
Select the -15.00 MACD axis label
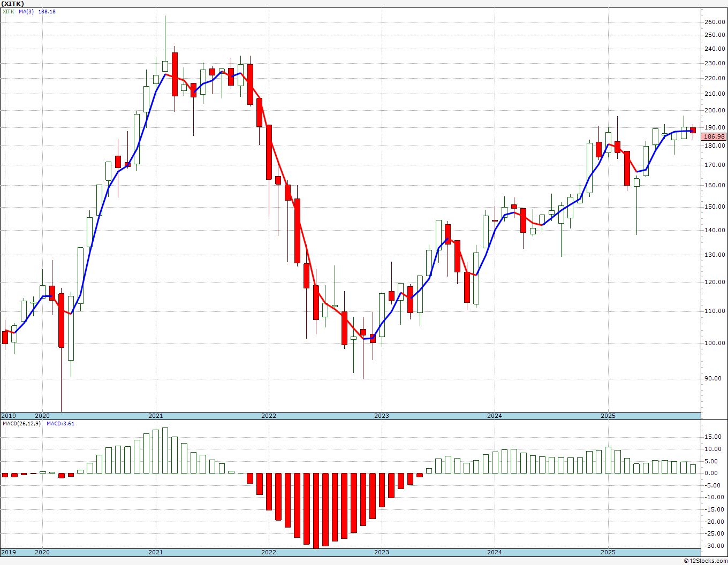[x=715, y=510]
